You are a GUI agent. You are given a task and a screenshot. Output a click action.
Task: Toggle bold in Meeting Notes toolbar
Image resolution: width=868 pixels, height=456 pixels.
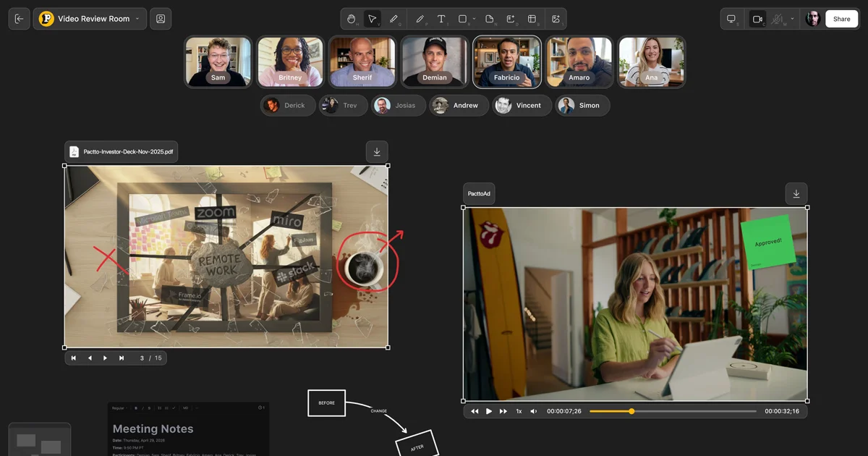[135, 408]
